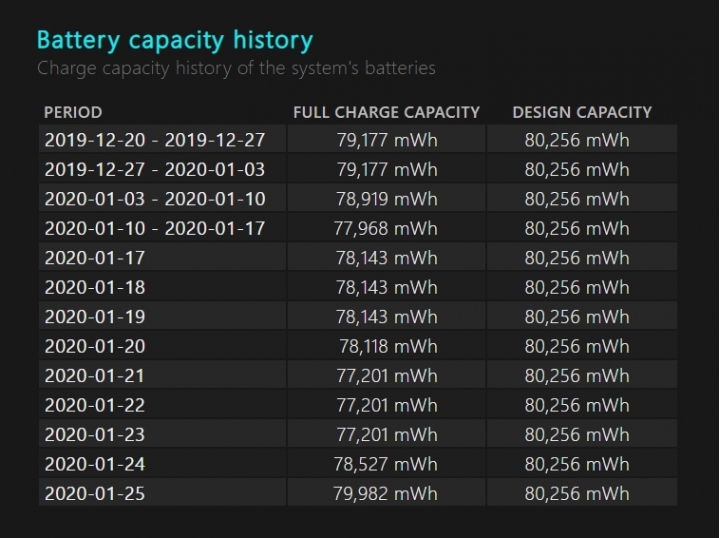Screen dimensions: 720x538
Task: Click the 78,118 mWh full charge value
Action: (x=388, y=346)
